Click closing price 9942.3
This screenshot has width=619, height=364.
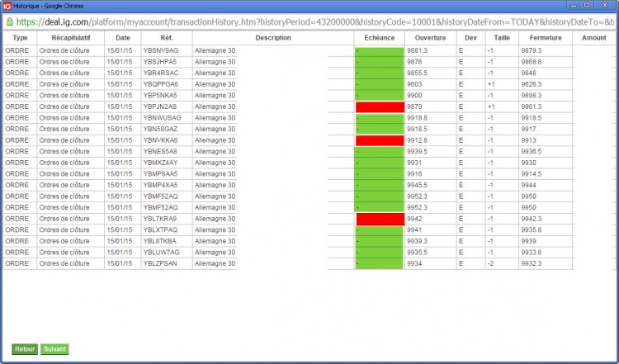pos(531,219)
